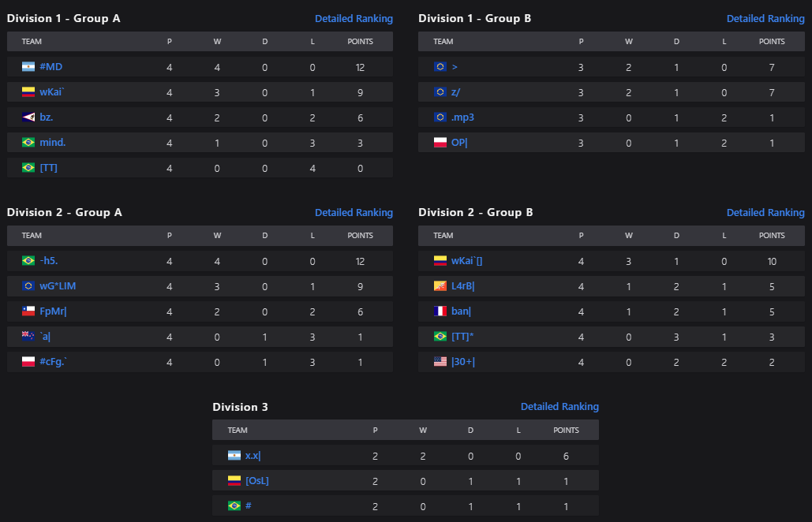Click the Poland flag beside OP|
The height and width of the screenshot is (522, 812).
click(x=440, y=143)
